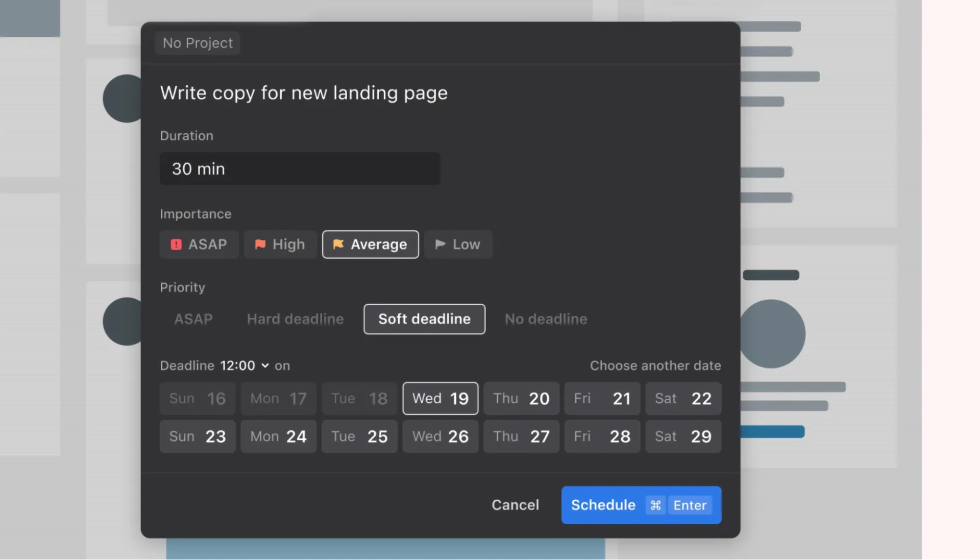The width and height of the screenshot is (980, 560).
Task: Click the task title text
Action: (304, 93)
